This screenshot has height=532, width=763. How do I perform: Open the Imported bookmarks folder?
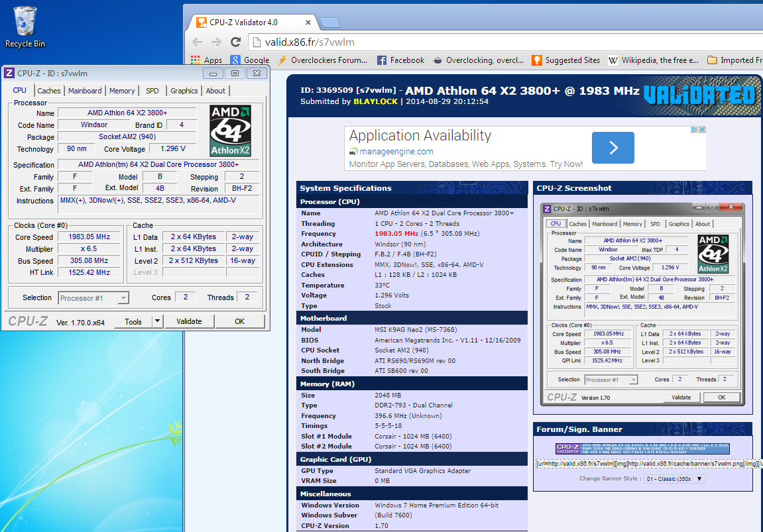pyautogui.click(x=734, y=60)
